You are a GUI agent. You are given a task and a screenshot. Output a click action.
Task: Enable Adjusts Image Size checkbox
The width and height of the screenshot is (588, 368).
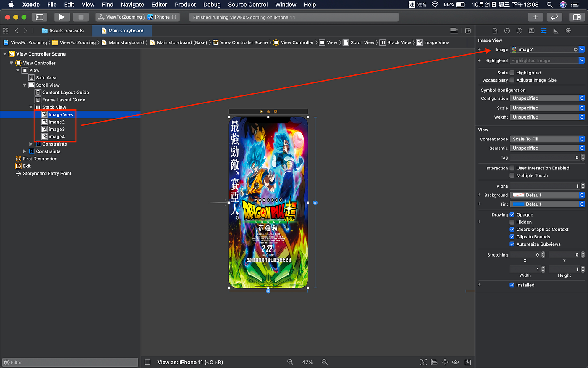[512, 80]
